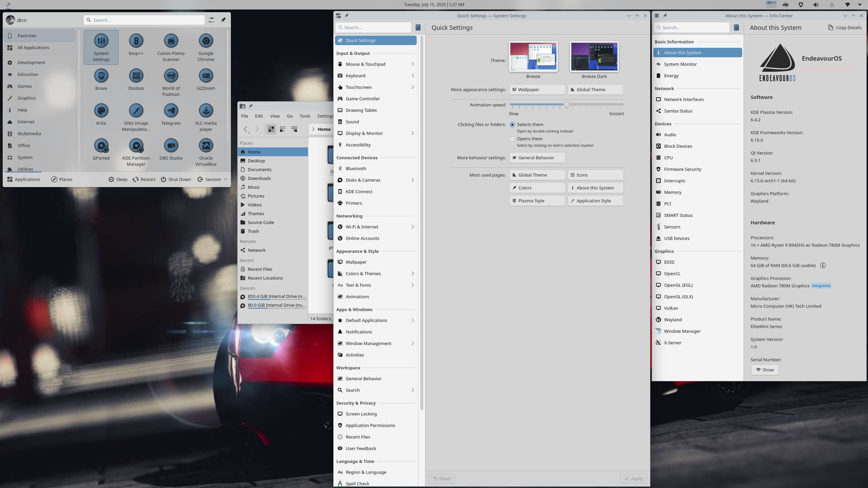
Task: Open Dolphin Tools menu
Action: point(305,116)
